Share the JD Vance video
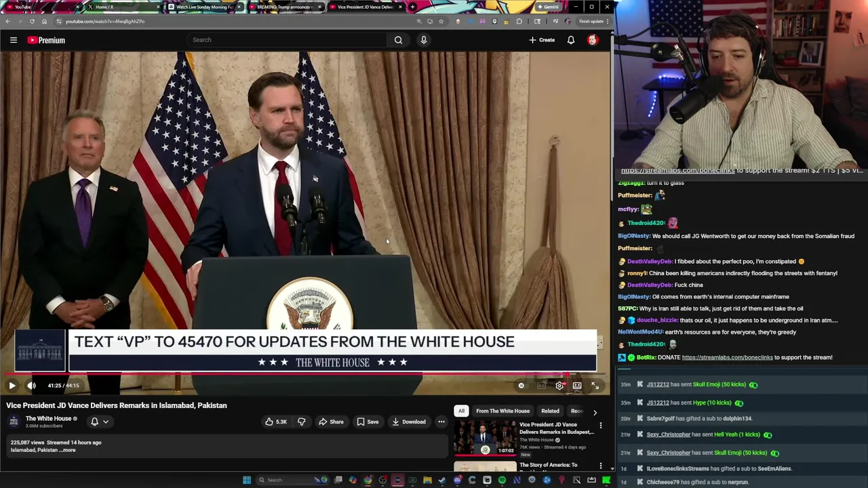The height and width of the screenshot is (488, 868). [331, 422]
